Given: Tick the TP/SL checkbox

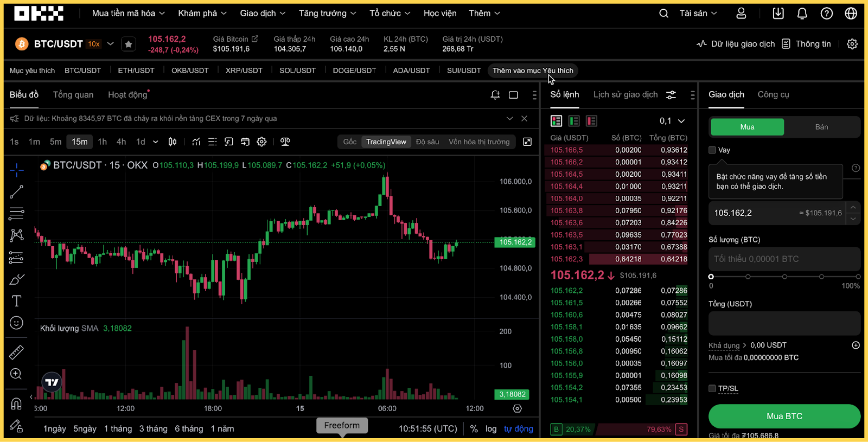Looking at the screenshot, I should pyautogui.click(x=712, y=388).
